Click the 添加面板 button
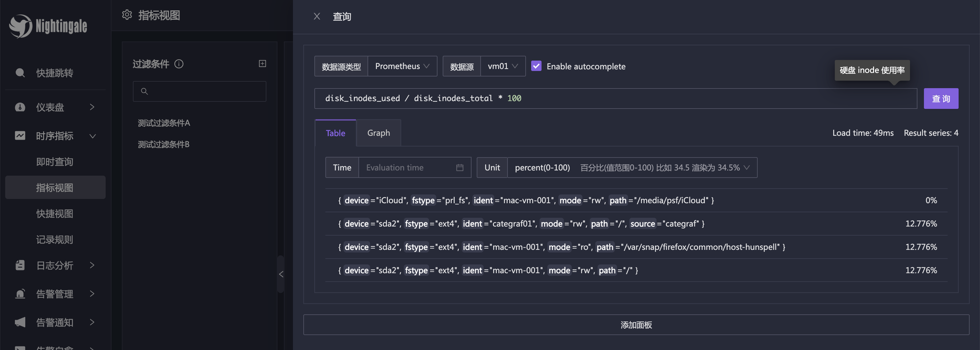 [x=636, y=324]
